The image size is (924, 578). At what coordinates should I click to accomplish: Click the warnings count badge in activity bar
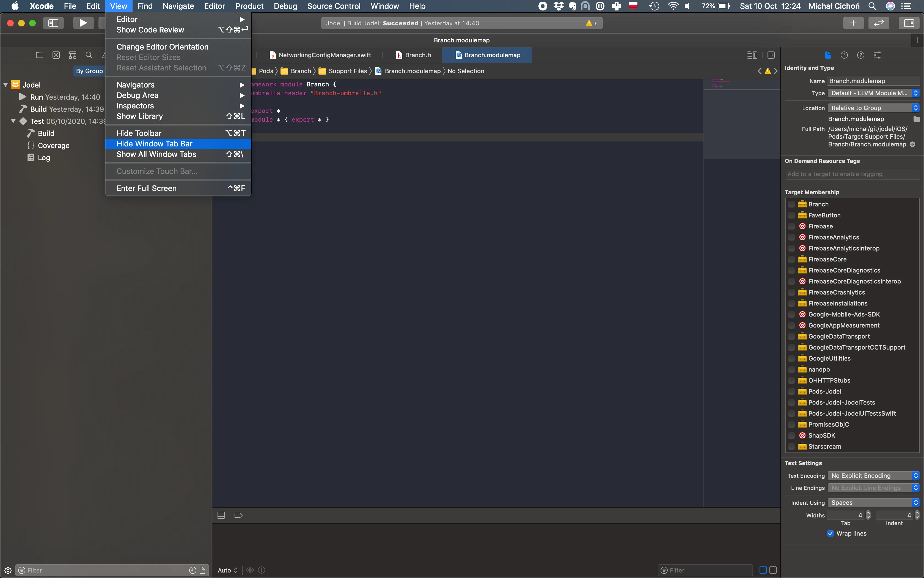pyautogui.click(x=592, y=23)
